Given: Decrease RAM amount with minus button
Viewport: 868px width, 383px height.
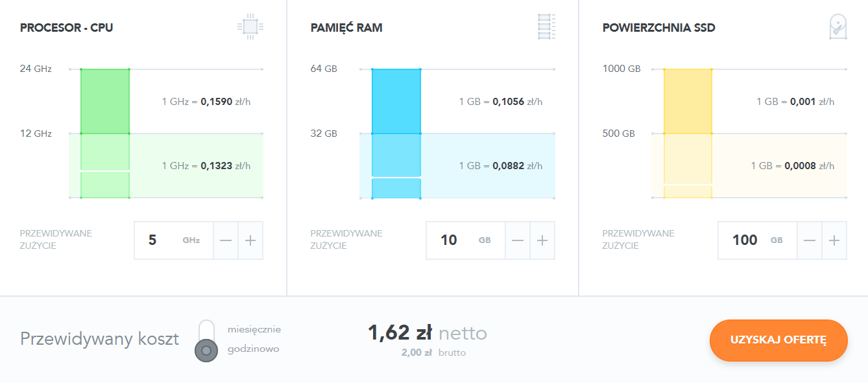Looking at the screenshot, I should point(518,240).
